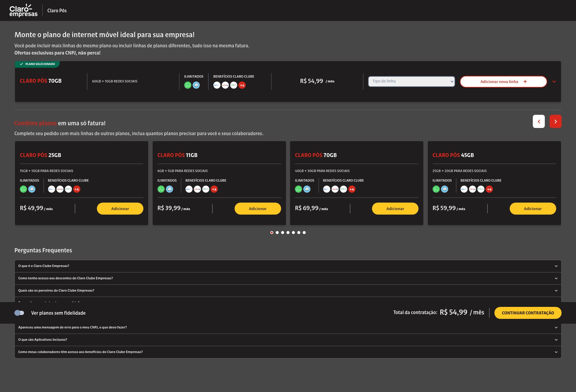
Task: Expand 'Como tenho acesso aos descontos' question
Action: [x=288, y=278]
